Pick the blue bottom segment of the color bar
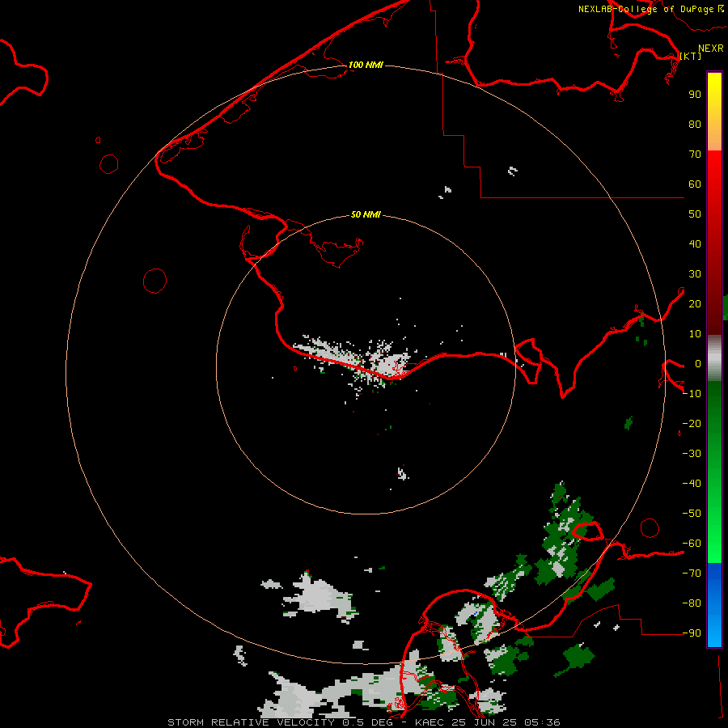728x728 pixels. [714, 605]
